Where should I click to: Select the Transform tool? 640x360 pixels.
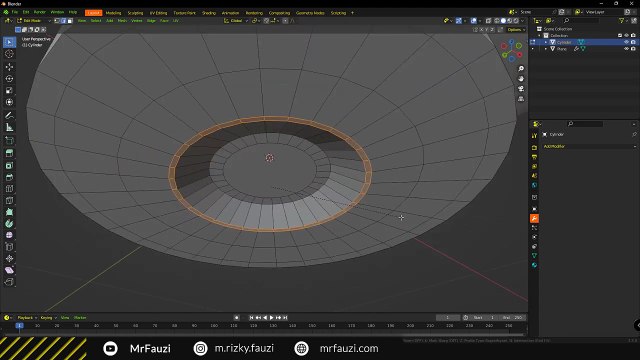pyautogui.click(x=9, y=102)
